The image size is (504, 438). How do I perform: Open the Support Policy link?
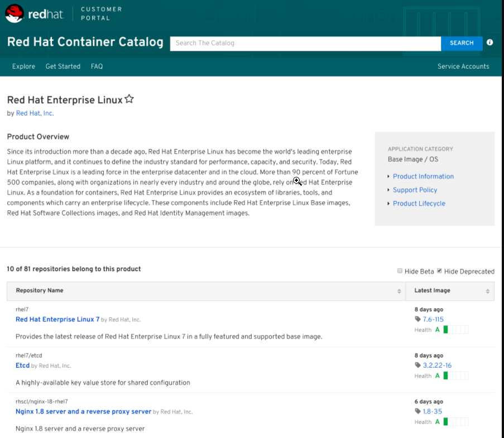click(415, 190)
